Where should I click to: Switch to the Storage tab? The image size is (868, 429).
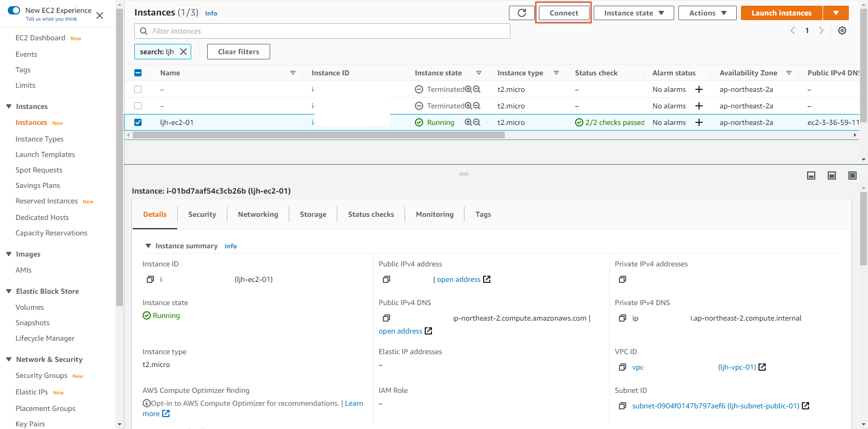click(313, 214)
